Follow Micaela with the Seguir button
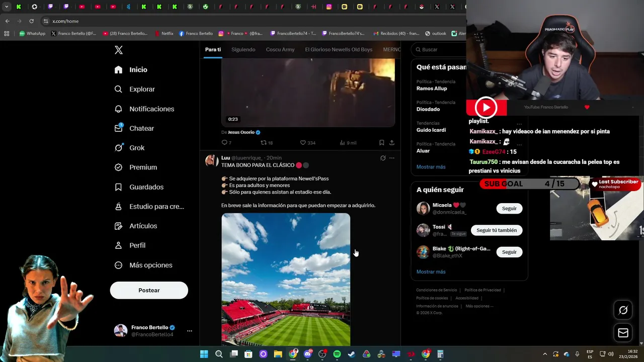Screen dimensions: 644x362 pyautogui.click(x=509, y=209)
